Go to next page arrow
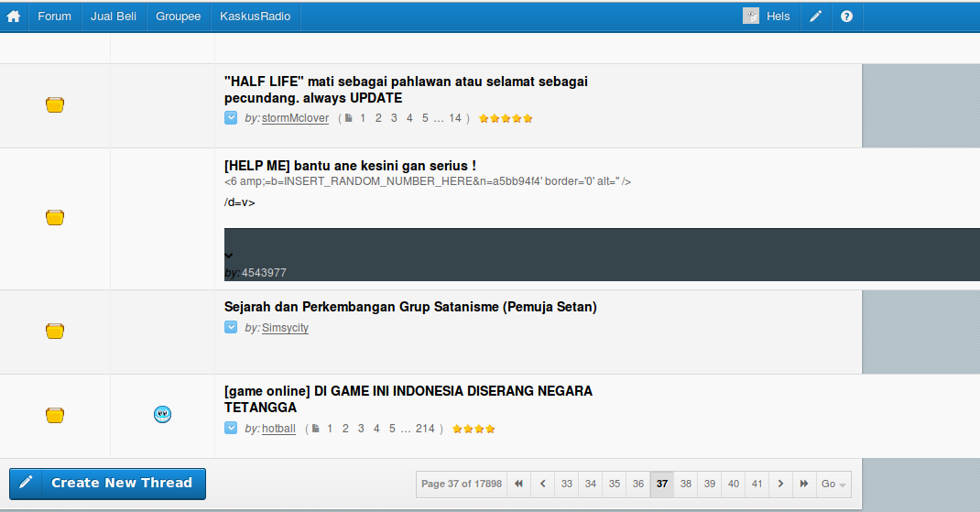 click(x=780, y=484)
